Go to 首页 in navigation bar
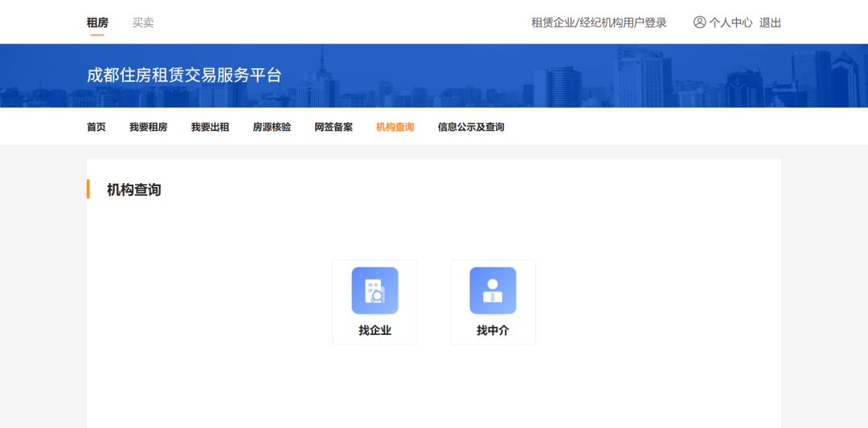The width and height of the screenshot is (868, 428). click(96, 127)
